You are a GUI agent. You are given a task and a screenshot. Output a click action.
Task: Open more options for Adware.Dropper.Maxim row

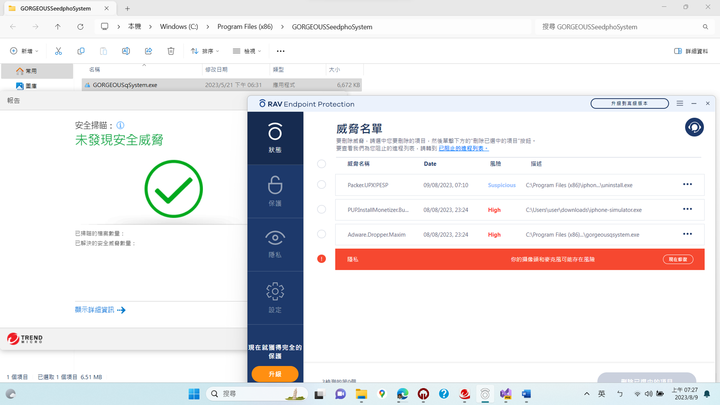click(687, 234)
